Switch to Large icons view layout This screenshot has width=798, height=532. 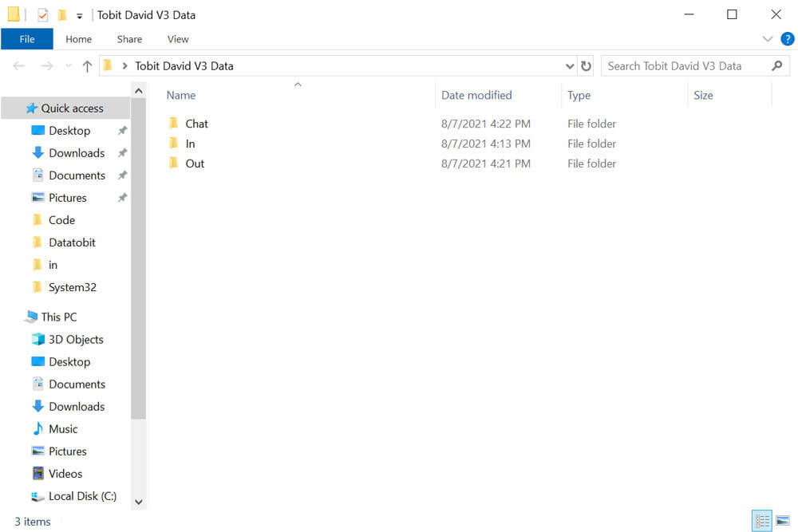(783, 521)
